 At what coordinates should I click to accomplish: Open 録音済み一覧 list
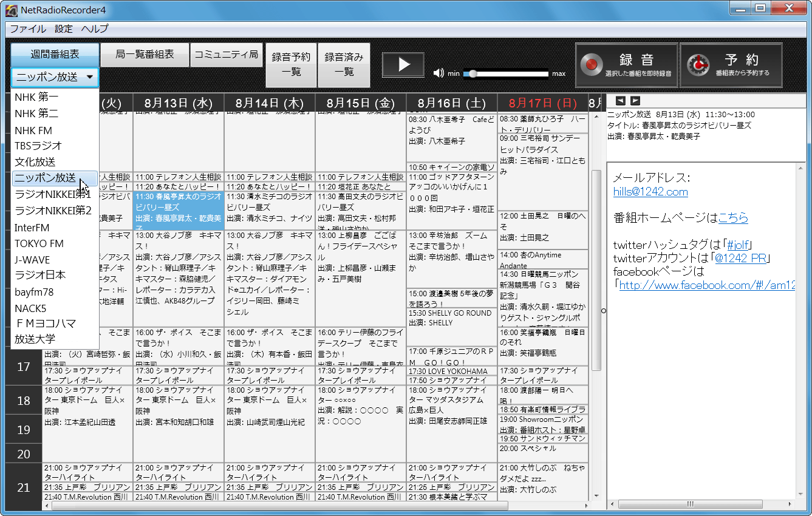[x=344, y=65]
